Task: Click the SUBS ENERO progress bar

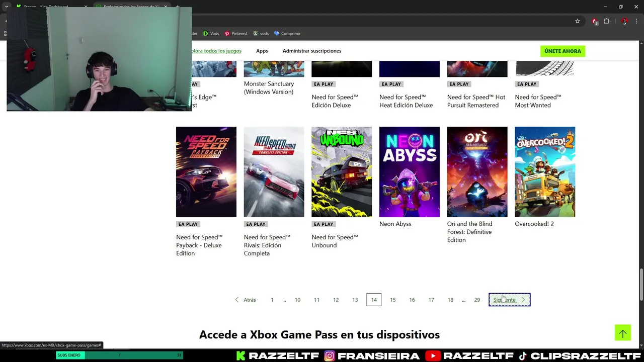Action: pyautogui.click(x=119, y=355)
